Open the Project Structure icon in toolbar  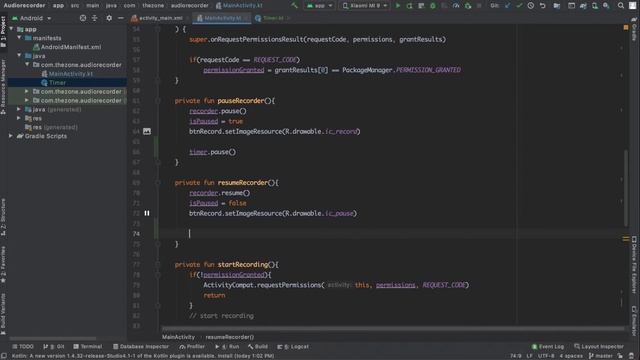(557, 6)
